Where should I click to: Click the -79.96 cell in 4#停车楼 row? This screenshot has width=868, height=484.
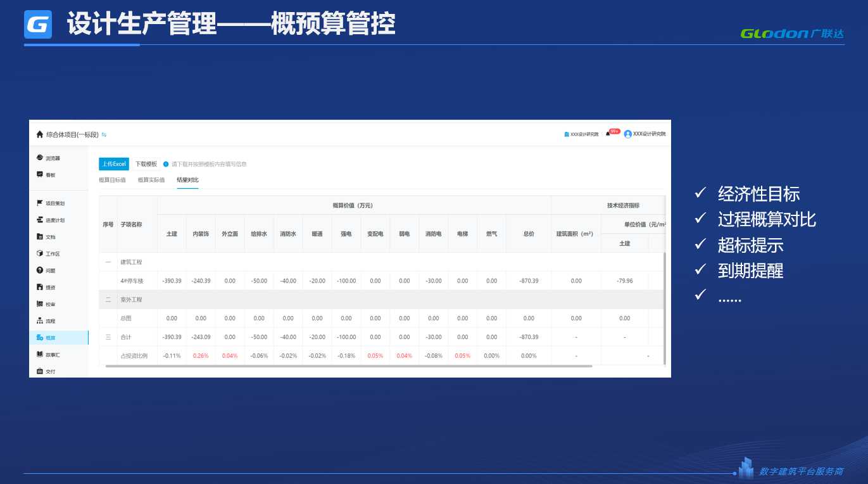click(625, 281)
